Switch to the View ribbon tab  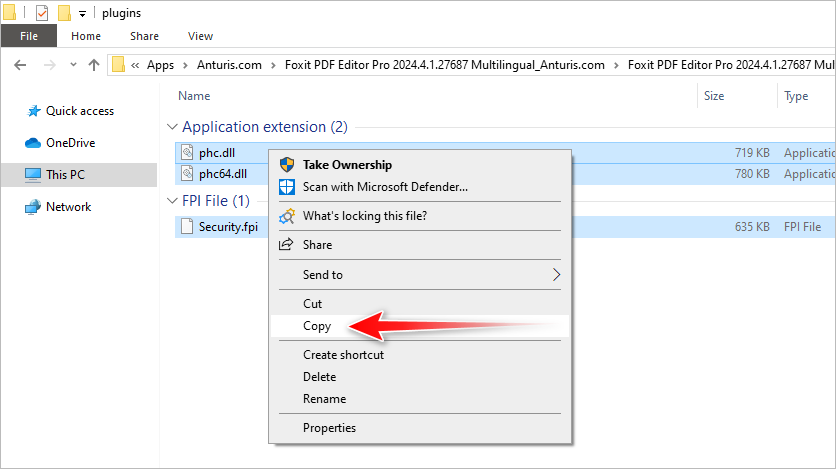point(200,36)
